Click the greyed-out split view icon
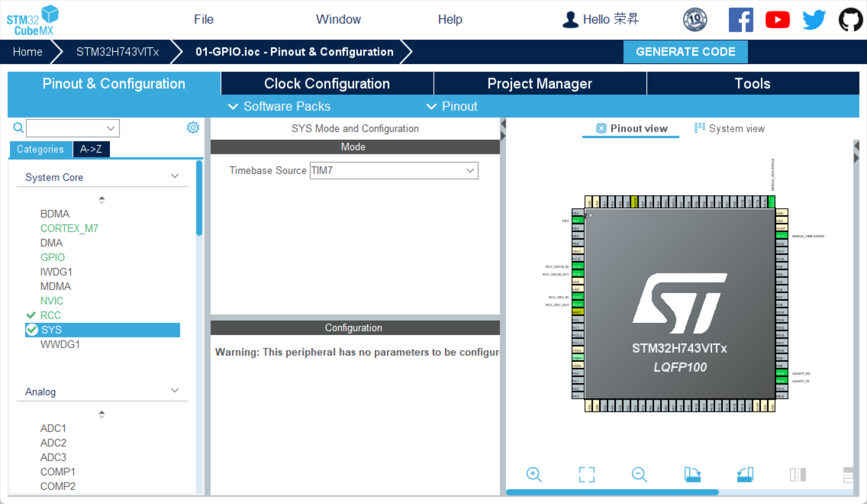Image resolution: width=867 pixels, height=504 pixels. click(x=798, y=474)
